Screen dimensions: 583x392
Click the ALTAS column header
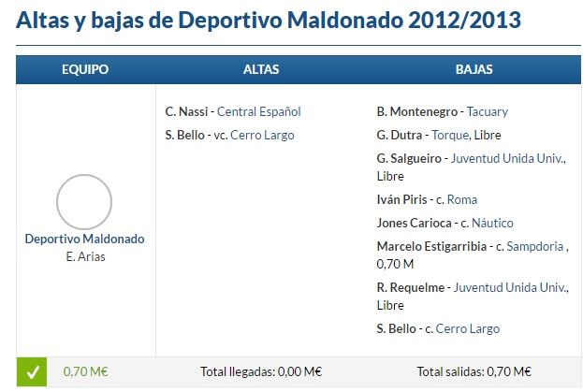pos(261,69)
